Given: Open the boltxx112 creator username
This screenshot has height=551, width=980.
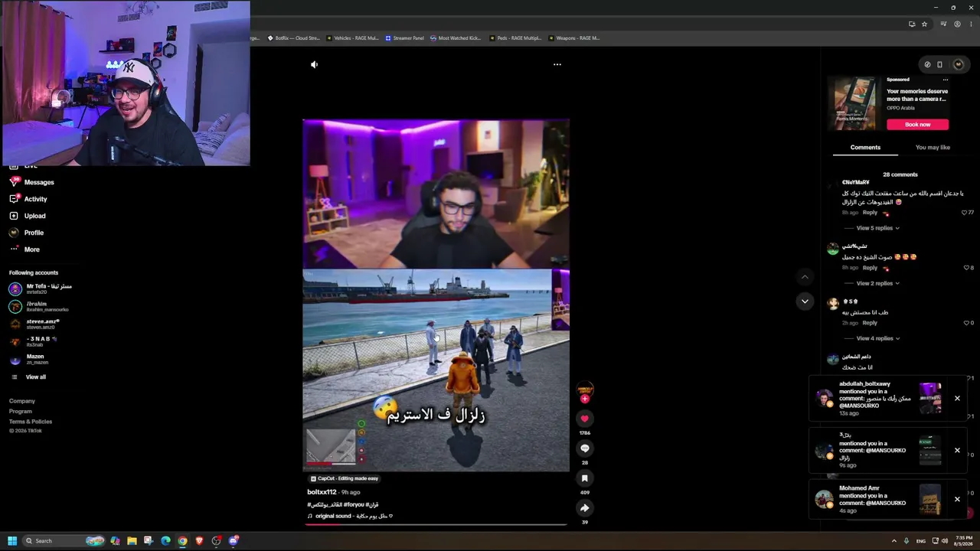Looking at the screenshot, I should point(322,492).
